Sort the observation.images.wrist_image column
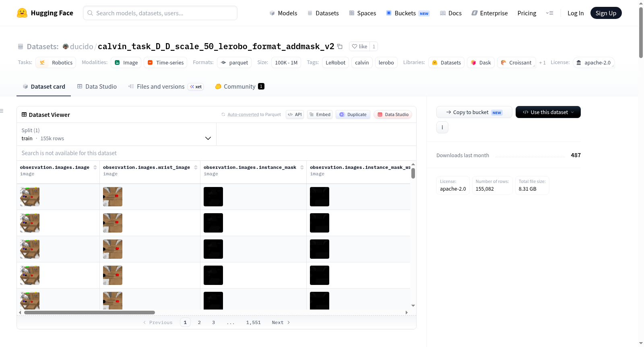 [x=196, y=167]
